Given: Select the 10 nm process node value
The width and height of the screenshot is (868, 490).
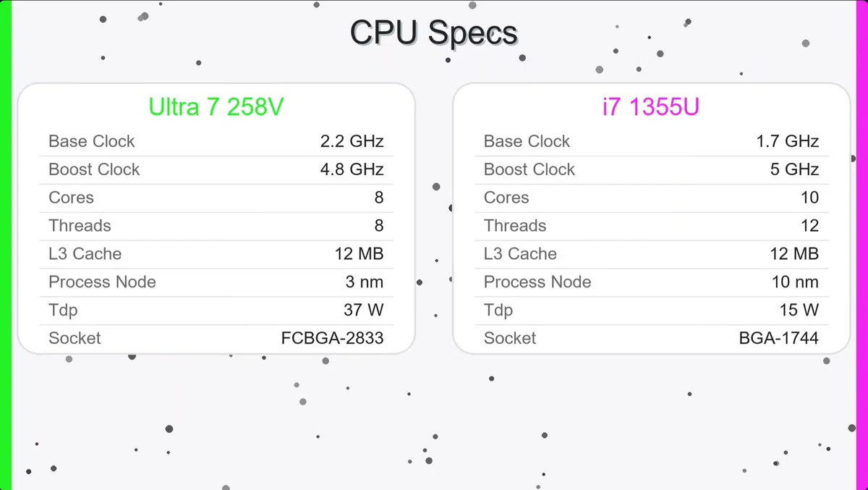Looking at the screenshot, I should coord(795,282).
